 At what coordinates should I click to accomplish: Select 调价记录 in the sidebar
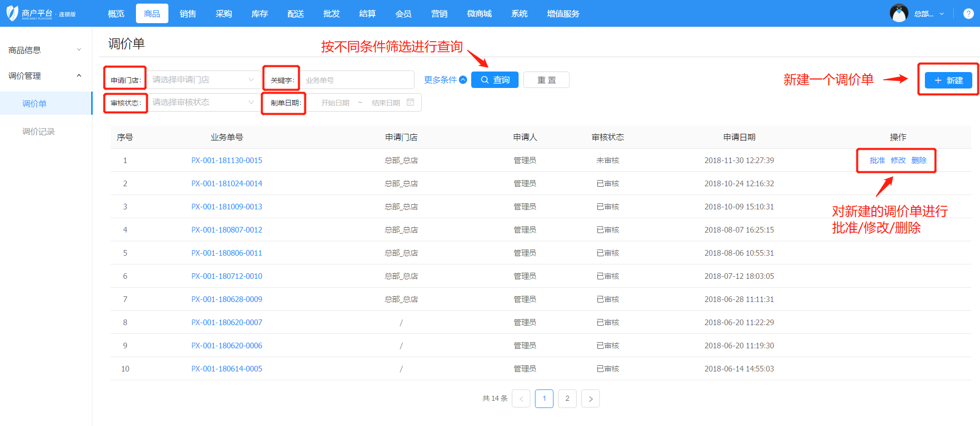[x=38, y=132]
